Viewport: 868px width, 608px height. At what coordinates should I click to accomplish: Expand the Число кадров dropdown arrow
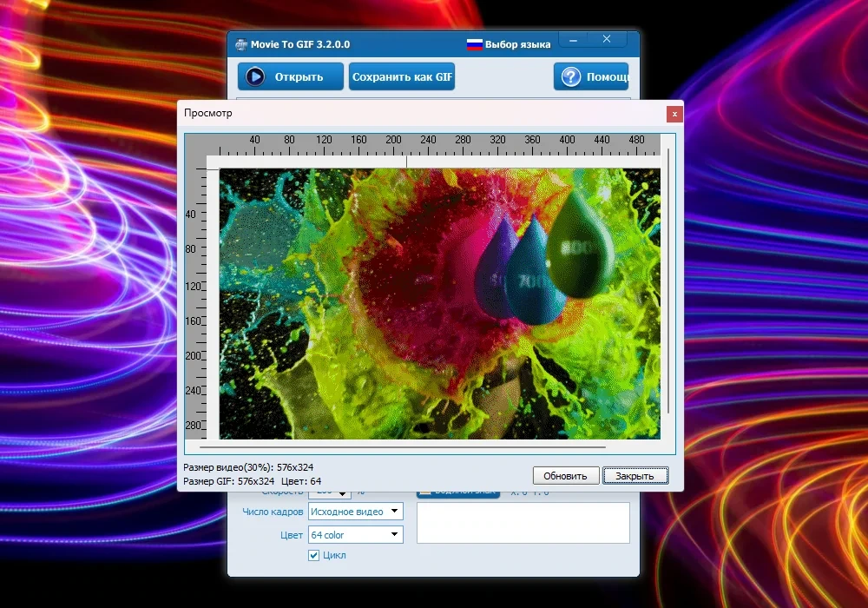click(395, 511)
